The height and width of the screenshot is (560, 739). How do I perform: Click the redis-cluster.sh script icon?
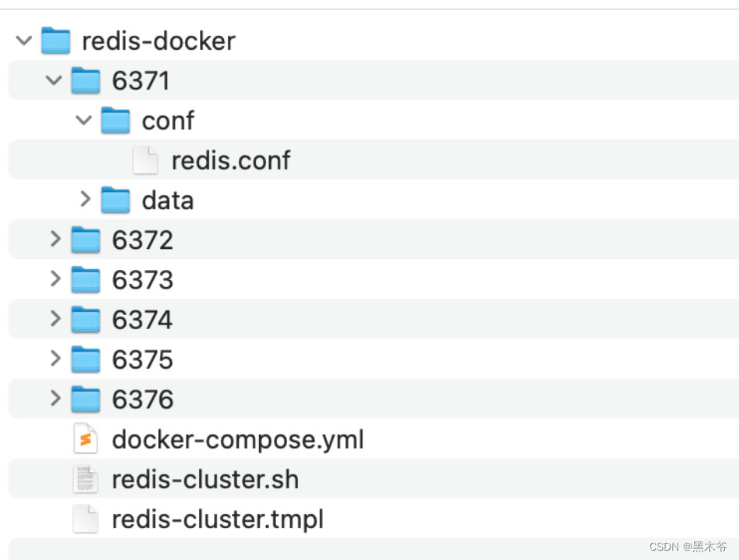(x=86, y=479)
